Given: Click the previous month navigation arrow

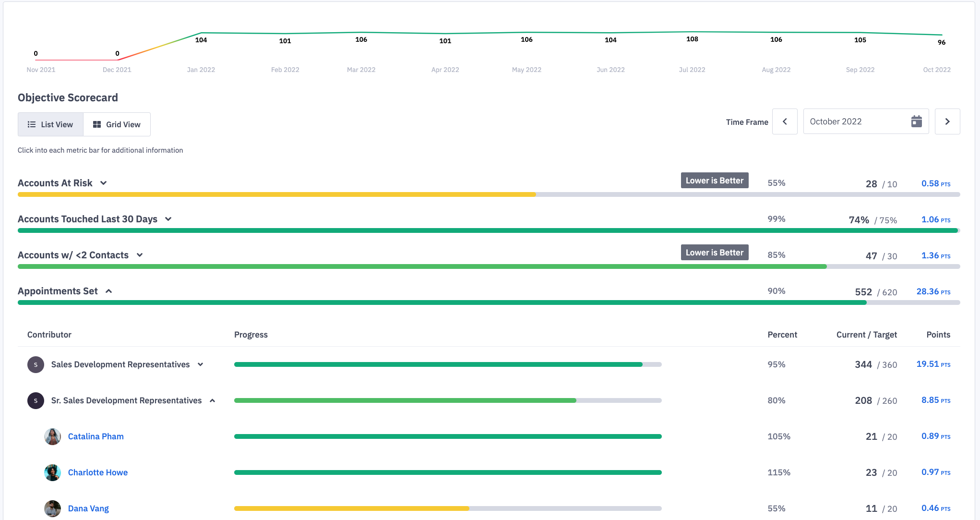Looking at the screenshot, I should pos(785,121).
